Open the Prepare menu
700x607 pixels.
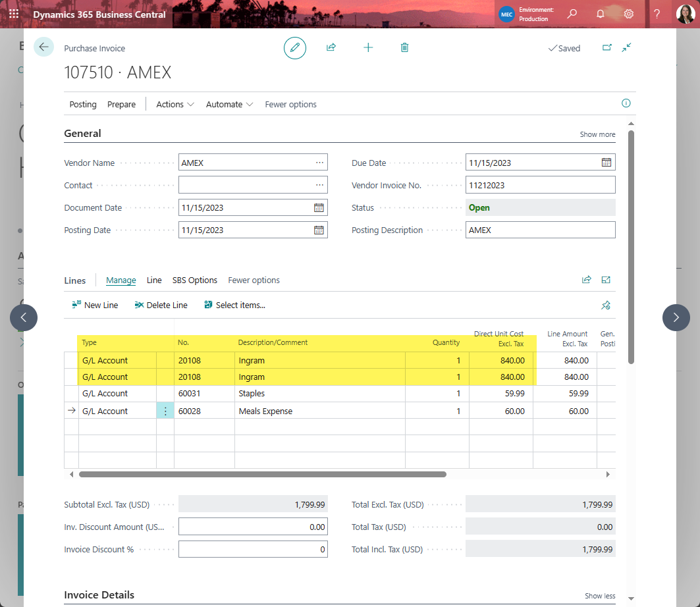(x=121, y=105)
